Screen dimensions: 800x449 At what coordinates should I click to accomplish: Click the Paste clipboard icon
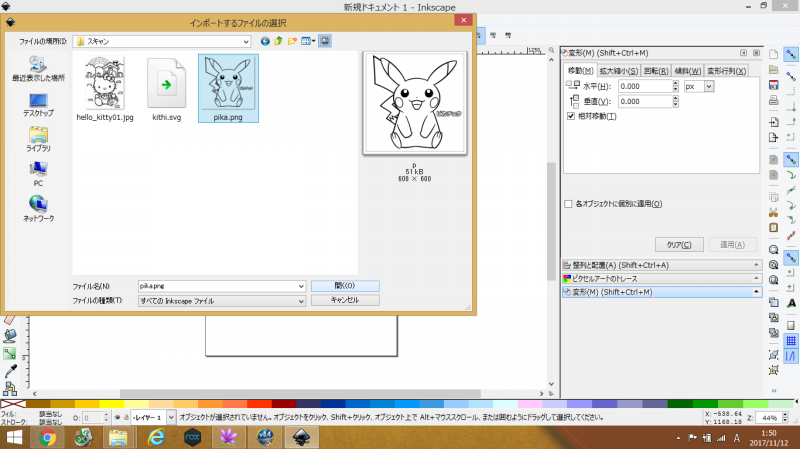[x=773, y=228]
